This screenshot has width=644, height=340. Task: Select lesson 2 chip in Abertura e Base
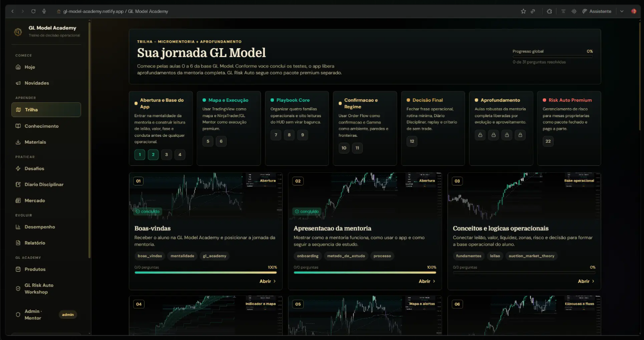(x=153, y=155)
